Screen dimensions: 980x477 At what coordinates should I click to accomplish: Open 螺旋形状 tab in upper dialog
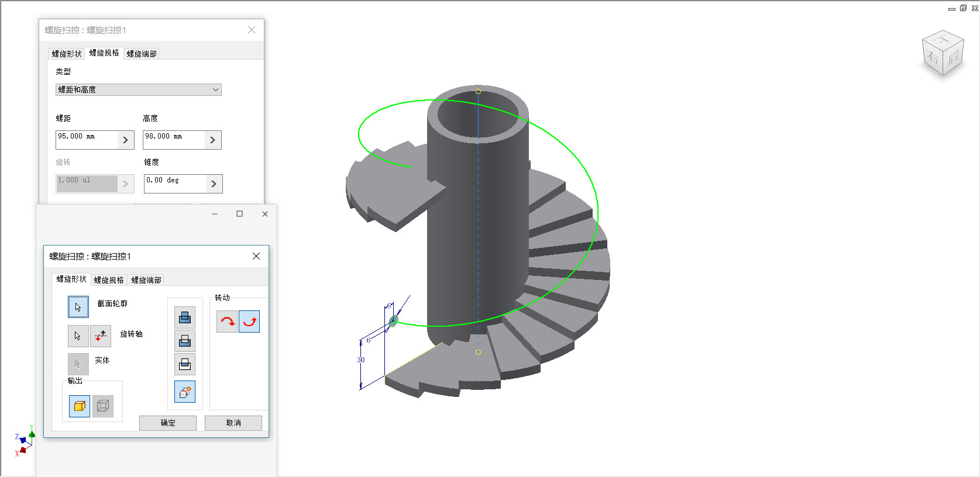click(x=67, y=54)
